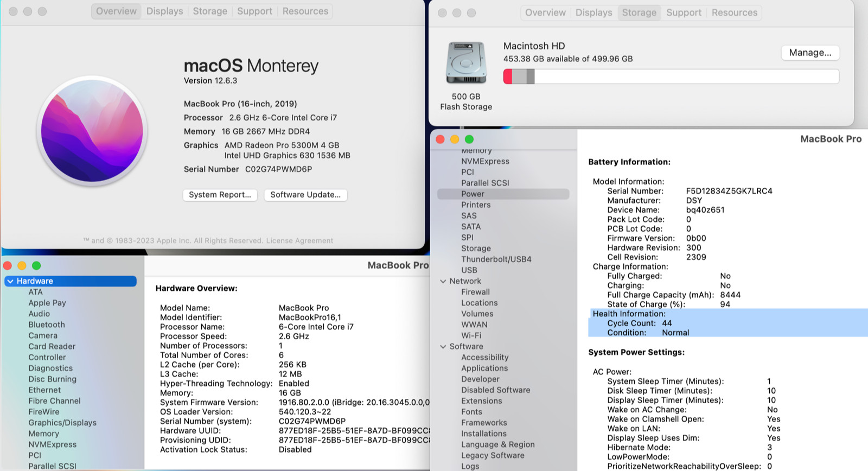Select SAS in the sidebar
Viewport: 868px width, 471px height.
469,215
